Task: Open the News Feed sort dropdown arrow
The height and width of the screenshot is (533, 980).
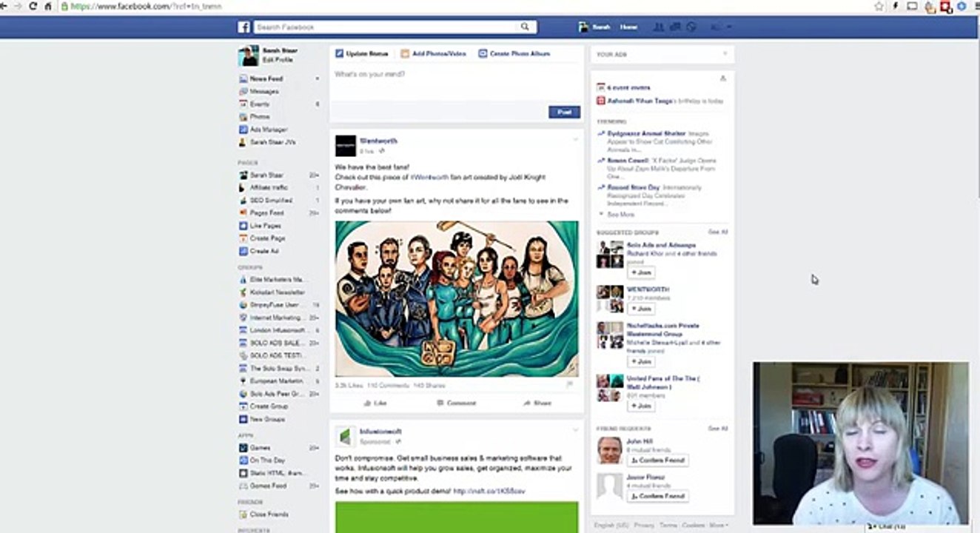Action: (x=318, y=78)
